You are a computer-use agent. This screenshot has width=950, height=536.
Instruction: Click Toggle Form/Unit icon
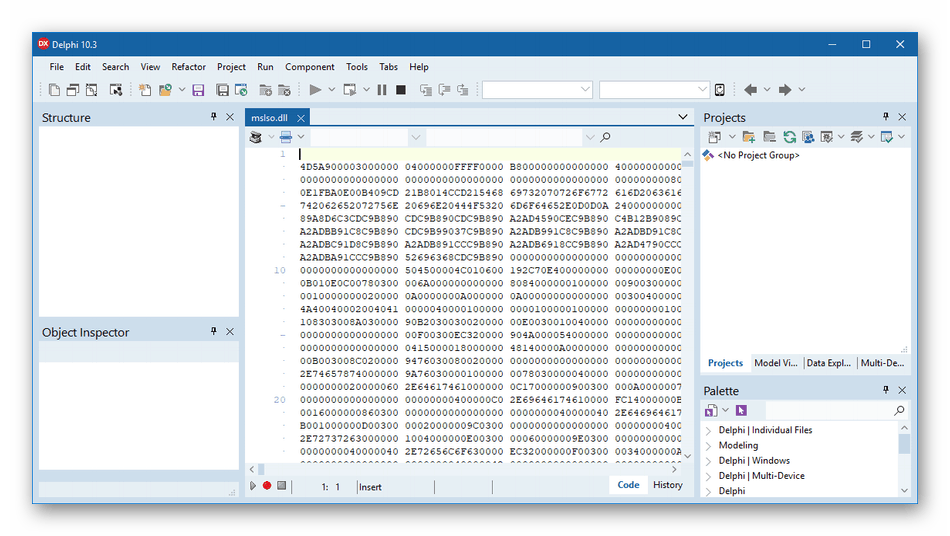tap(91, 90)
